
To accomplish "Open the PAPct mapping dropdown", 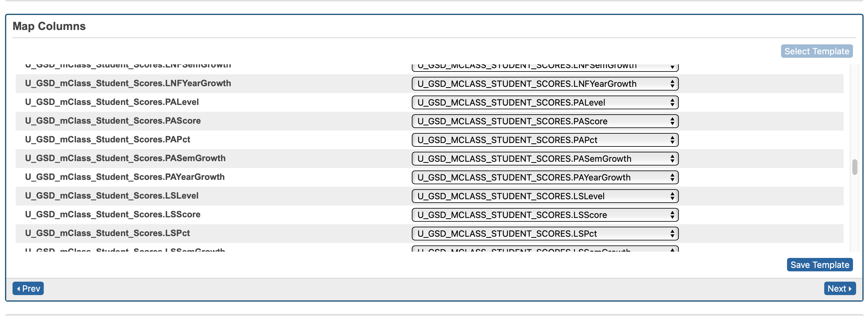I will (x=544, y=140).
